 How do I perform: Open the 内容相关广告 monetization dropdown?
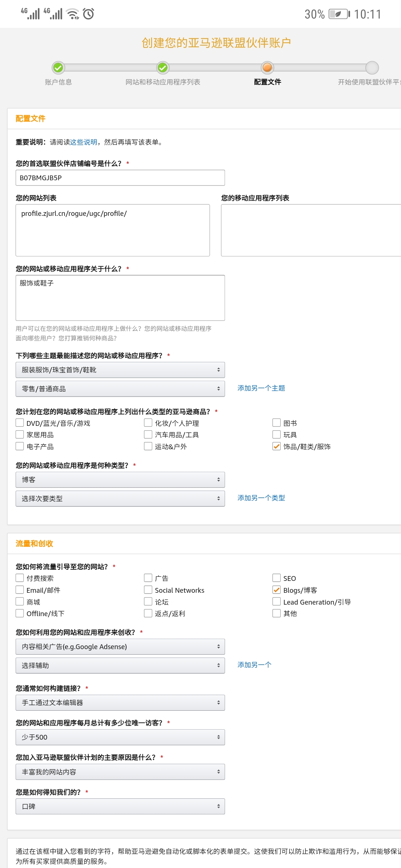120,647
